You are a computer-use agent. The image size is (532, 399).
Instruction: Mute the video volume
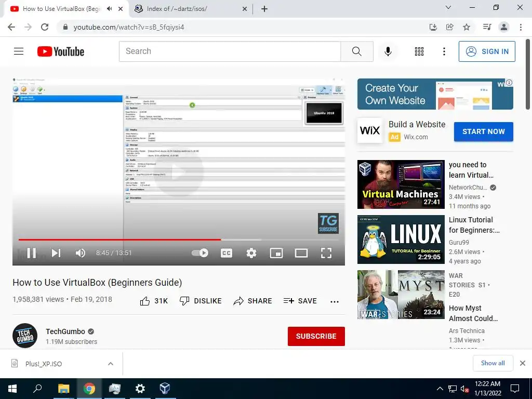81,253
